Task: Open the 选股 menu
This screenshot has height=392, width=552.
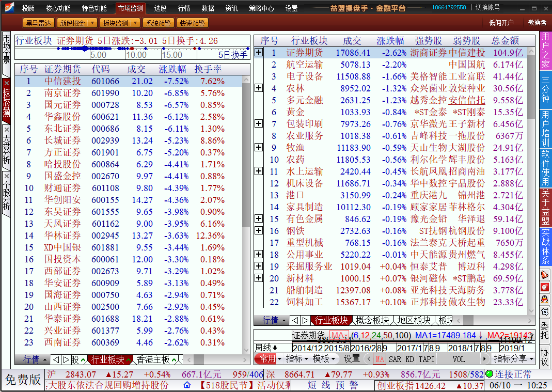Action: tap(160, 8)
